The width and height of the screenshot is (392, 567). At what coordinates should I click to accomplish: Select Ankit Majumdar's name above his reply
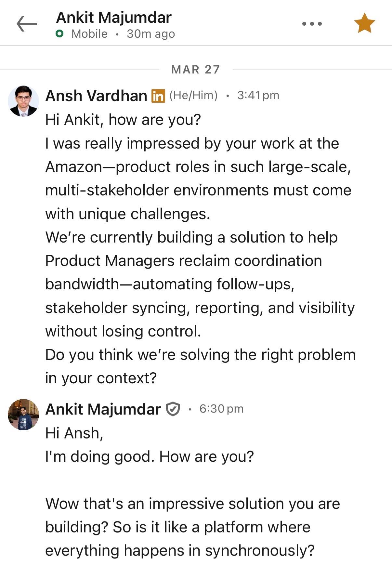pos(103,409)
